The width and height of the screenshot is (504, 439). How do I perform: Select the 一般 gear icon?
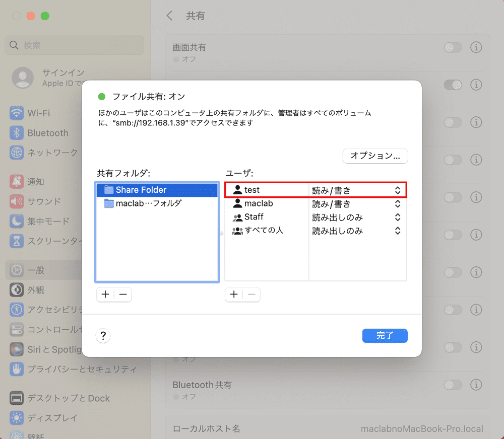point(17,270)
